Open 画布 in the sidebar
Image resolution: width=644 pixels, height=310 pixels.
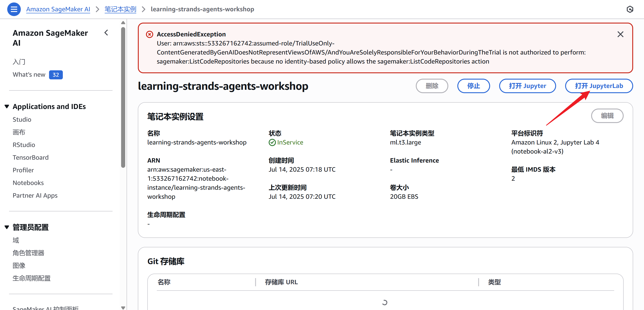tap(19, 132)
